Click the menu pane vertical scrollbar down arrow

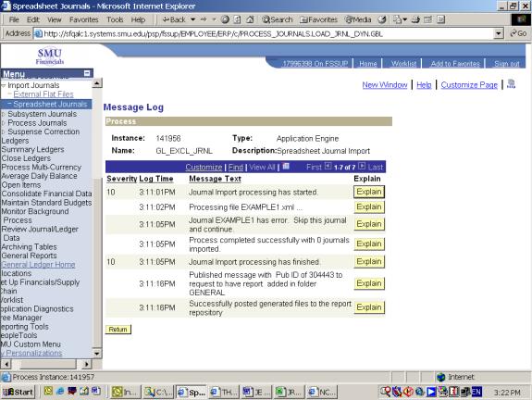[x=97, y=354]
